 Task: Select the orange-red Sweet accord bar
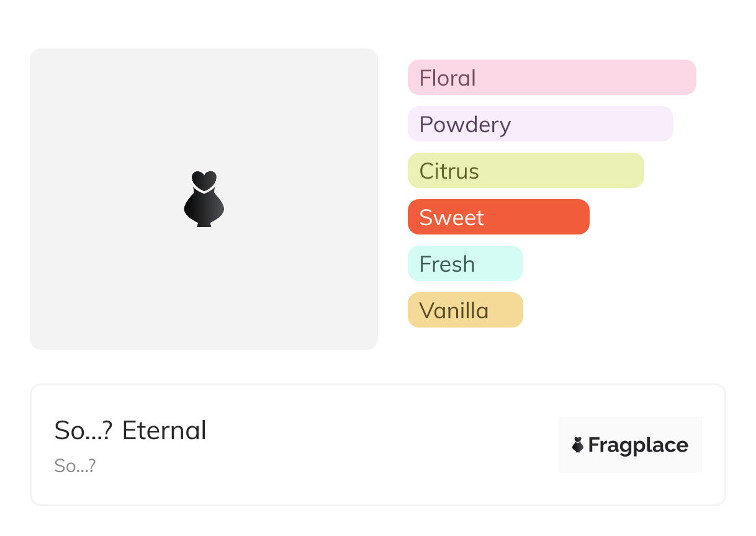[x=498, y=217]
